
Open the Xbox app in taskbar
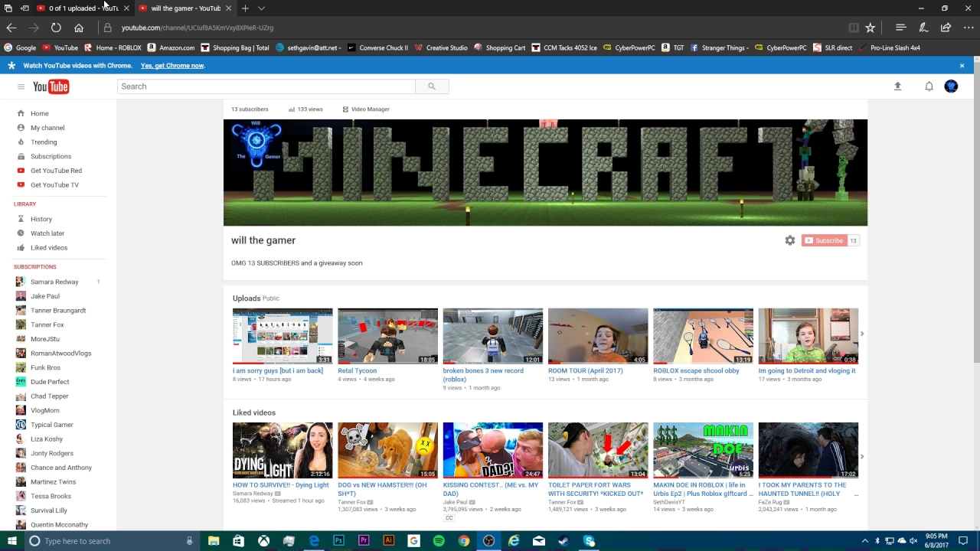click(263, 541)
